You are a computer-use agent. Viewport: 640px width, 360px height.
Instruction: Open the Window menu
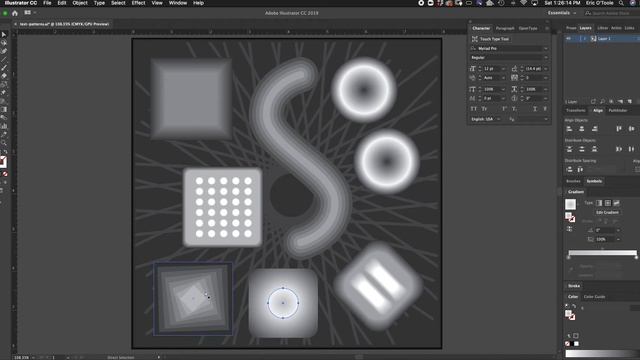(178, 3)
